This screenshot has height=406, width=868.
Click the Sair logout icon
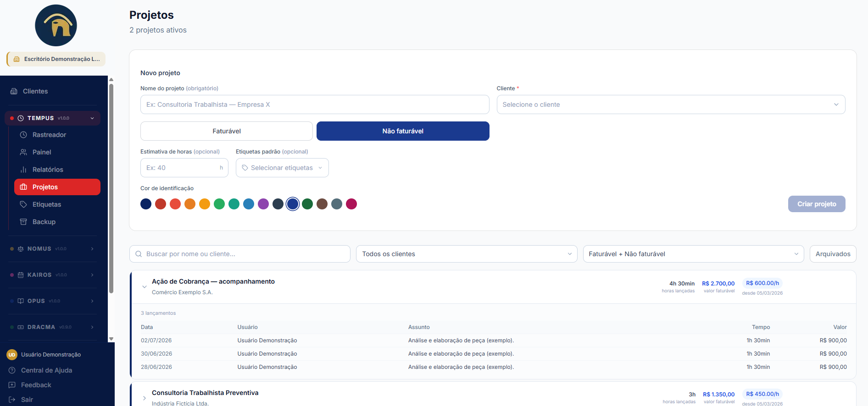(x=12, y=400)
